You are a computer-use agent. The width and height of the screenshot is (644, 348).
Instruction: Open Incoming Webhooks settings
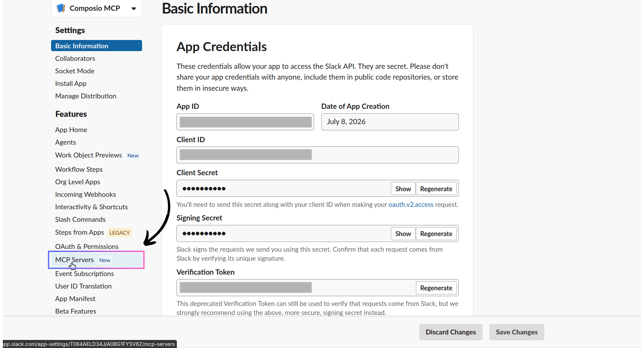[85, 194]
